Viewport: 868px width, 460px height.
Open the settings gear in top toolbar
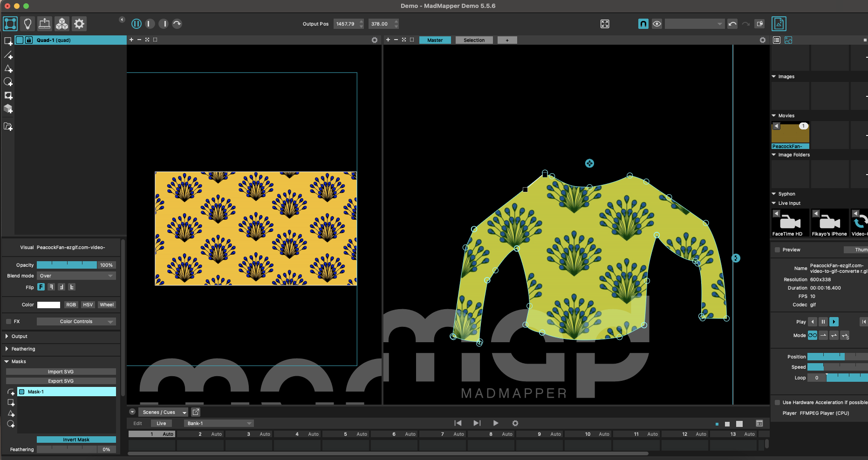79,24
